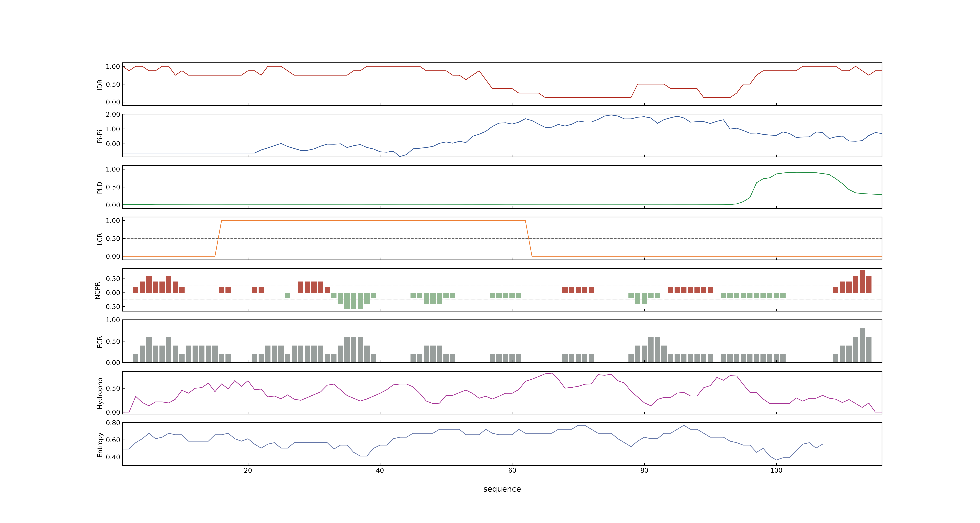Click the LCR axis label
980x523 pixels.
100,239
